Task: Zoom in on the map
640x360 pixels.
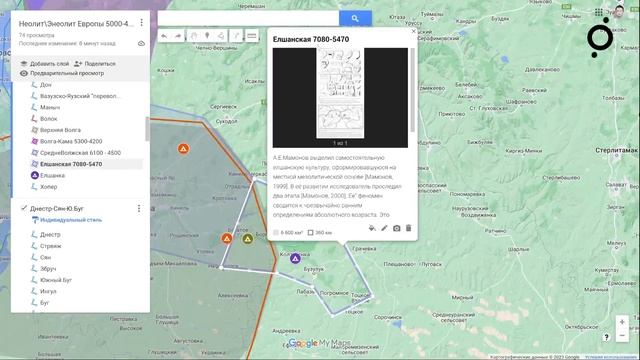Action: (622, 322)
